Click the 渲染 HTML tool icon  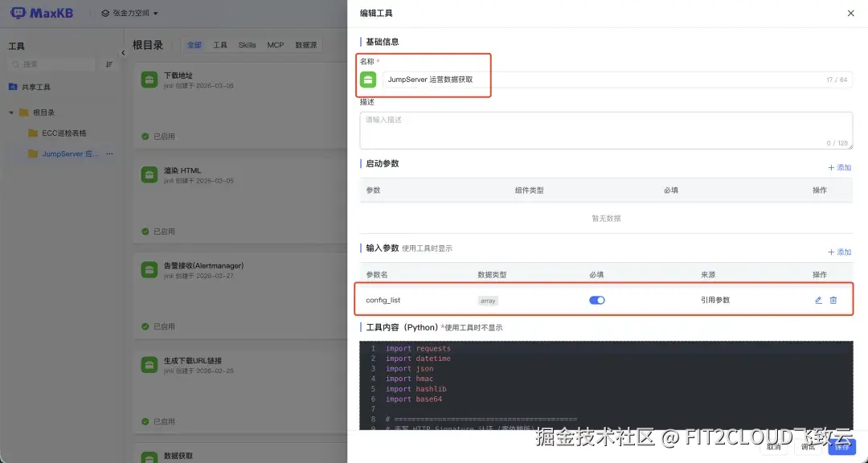tap(149, 175)
